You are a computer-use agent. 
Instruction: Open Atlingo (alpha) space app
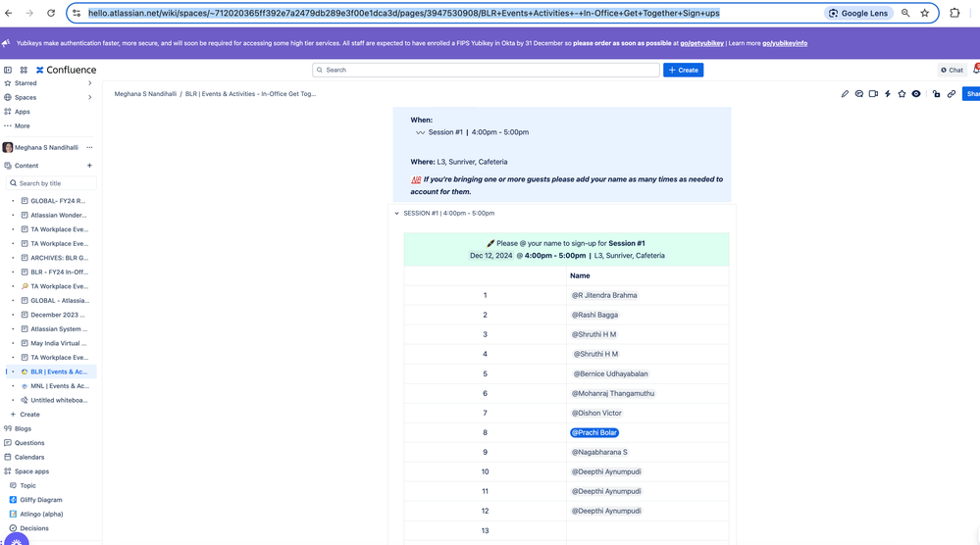click(41, 515)
